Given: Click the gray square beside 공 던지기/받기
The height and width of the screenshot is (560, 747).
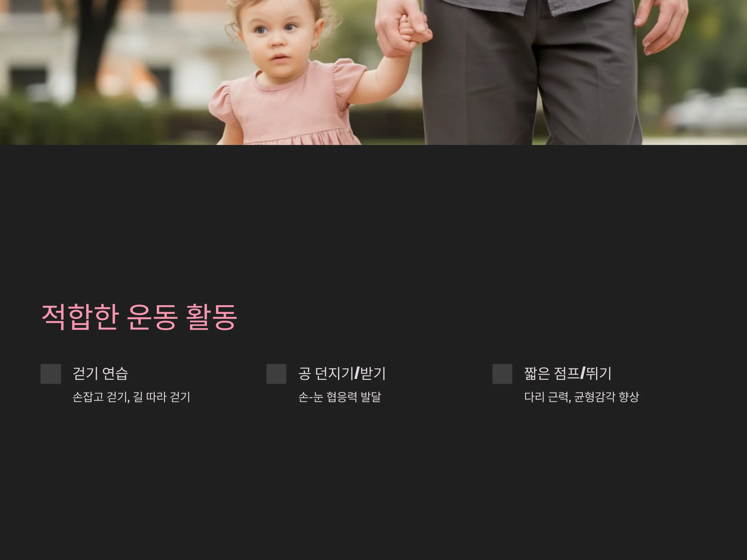Looking at the screenshot, I should pyautogui.click(x=276, y=374).
